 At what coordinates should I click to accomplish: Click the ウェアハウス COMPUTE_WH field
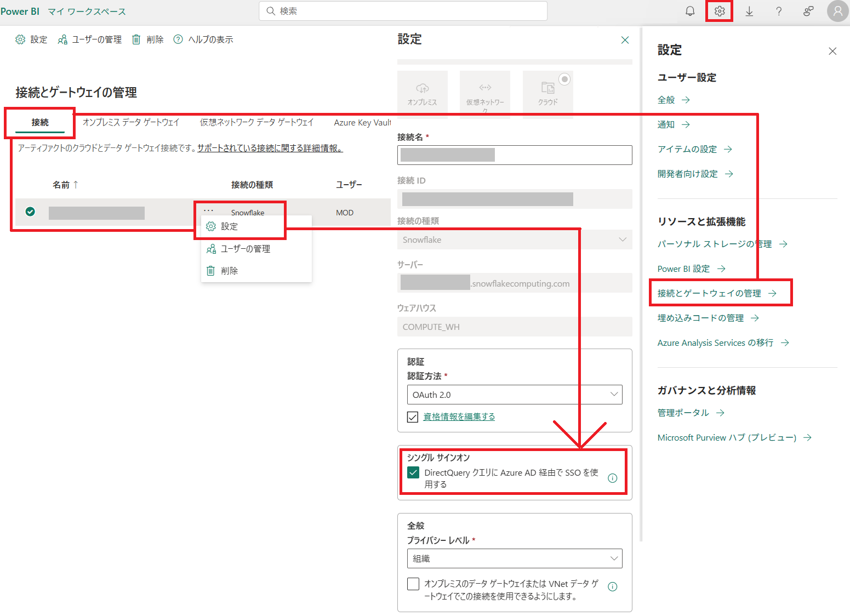coord(515,327)
